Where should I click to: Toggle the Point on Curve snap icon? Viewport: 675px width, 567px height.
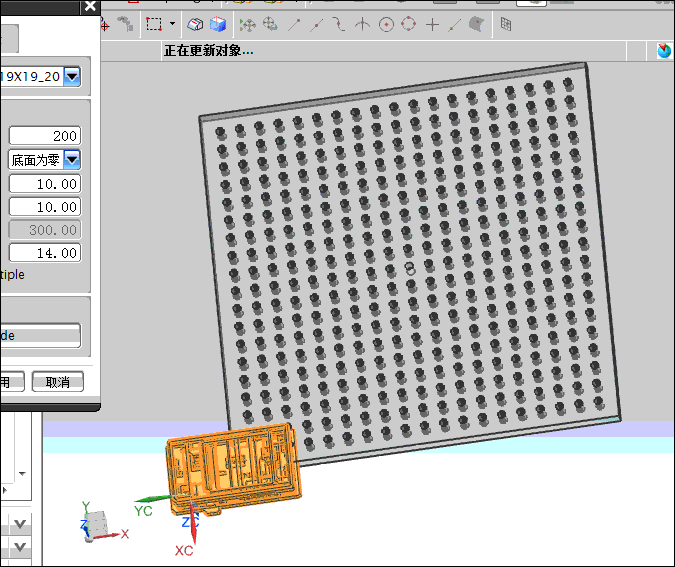455,25
